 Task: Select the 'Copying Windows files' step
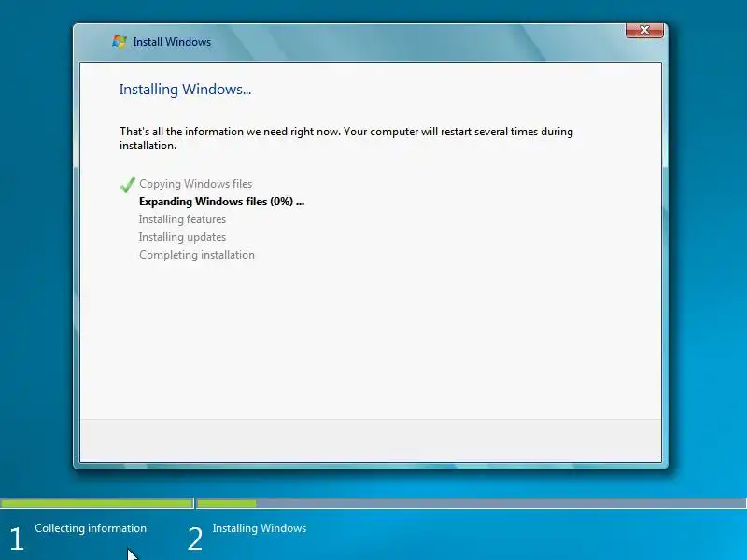tap(195, 184)
